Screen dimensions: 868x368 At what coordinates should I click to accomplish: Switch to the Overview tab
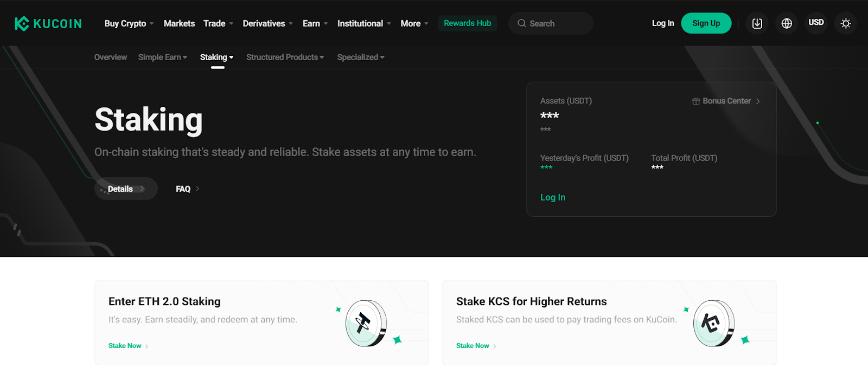[111, 57]
